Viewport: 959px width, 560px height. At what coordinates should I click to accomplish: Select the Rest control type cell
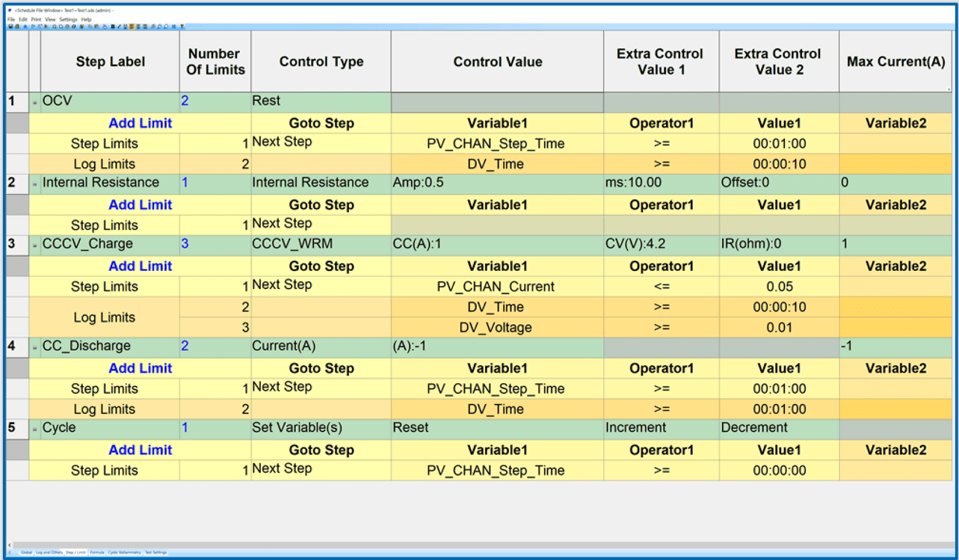pos(321,102)
